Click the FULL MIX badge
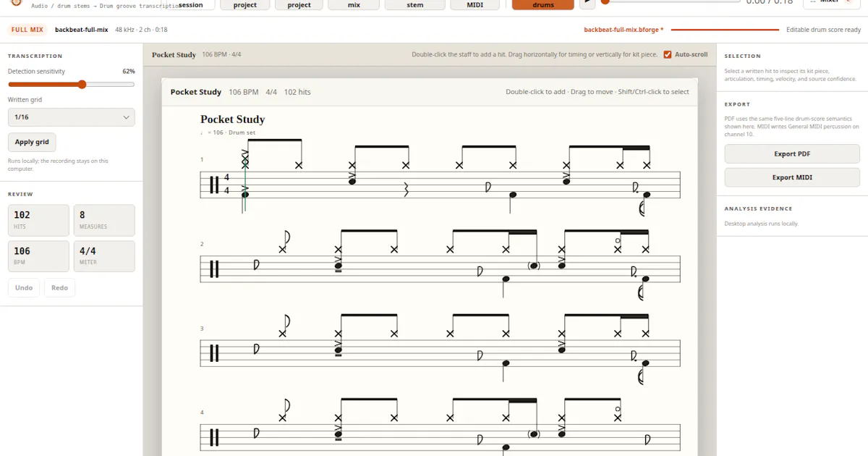868x456 pixels. pyautogui.click(x=27, y=30)
